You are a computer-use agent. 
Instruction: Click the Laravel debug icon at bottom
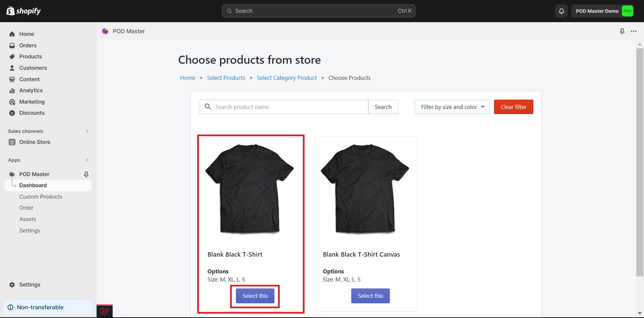[105, 311]
